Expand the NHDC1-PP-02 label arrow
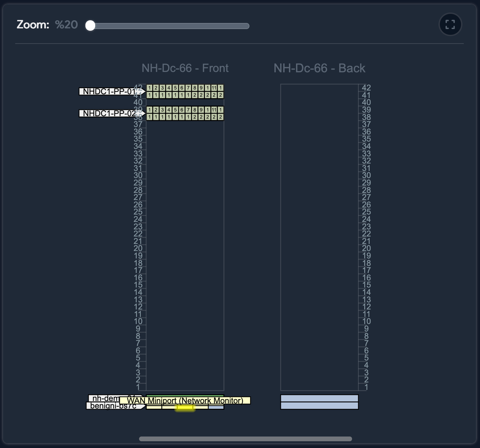Screen dimensions: 480x448 tap(142, 114)
